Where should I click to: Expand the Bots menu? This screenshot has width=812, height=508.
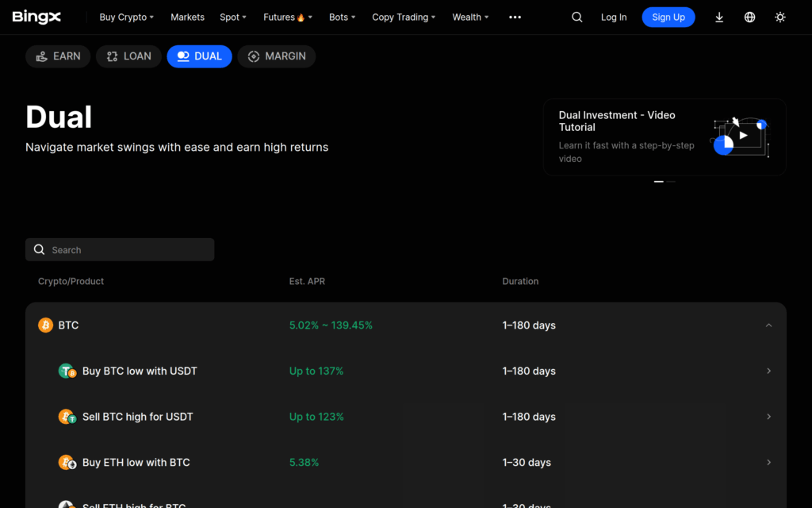343,17
